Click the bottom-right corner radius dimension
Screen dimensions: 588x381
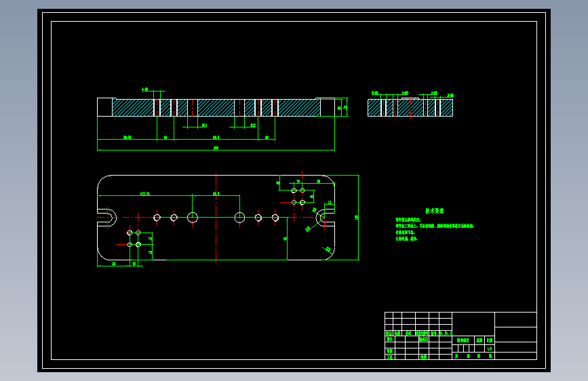click(x=328, y=249)
